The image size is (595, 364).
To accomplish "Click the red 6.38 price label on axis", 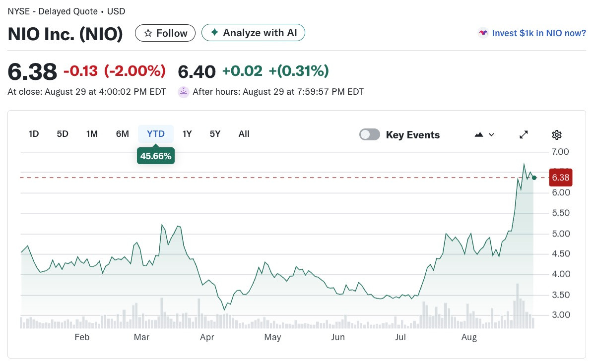I will coord(560,178).
